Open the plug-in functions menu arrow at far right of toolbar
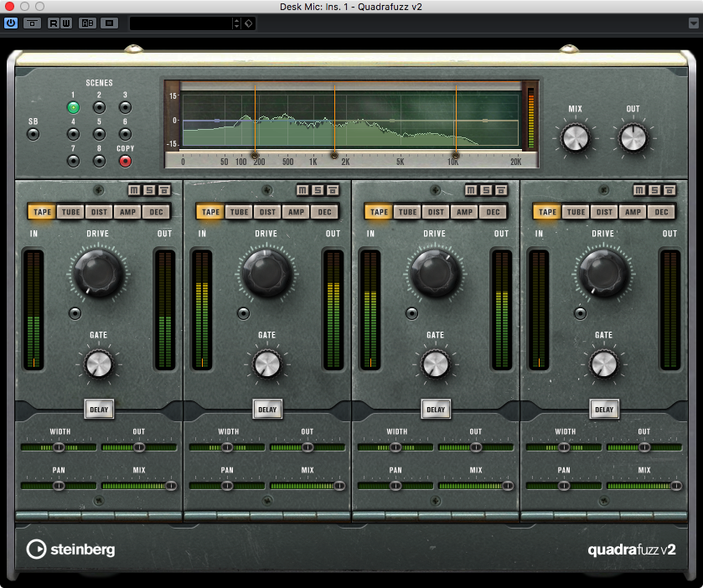The image size is (703, 588). click(x=694, y=23)
